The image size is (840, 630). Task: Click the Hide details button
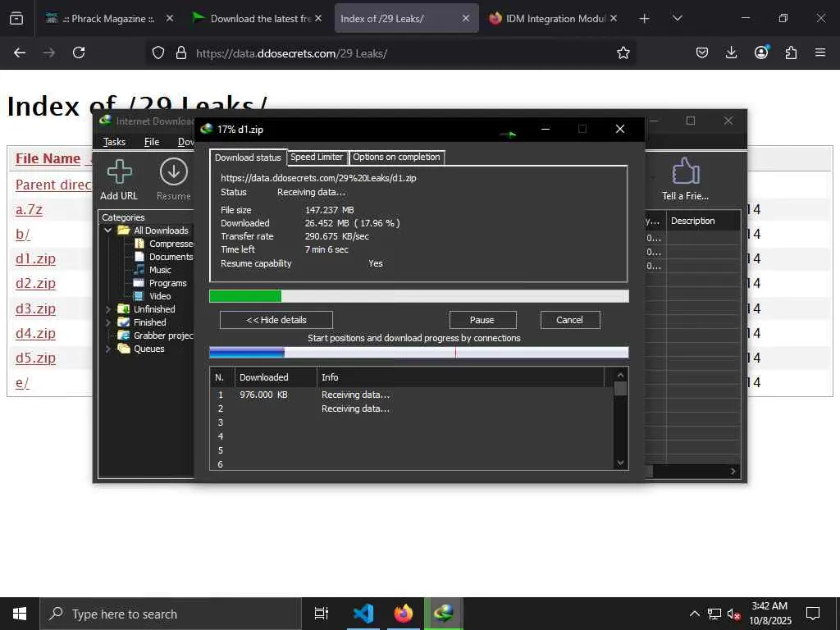[x=276, y=320]
